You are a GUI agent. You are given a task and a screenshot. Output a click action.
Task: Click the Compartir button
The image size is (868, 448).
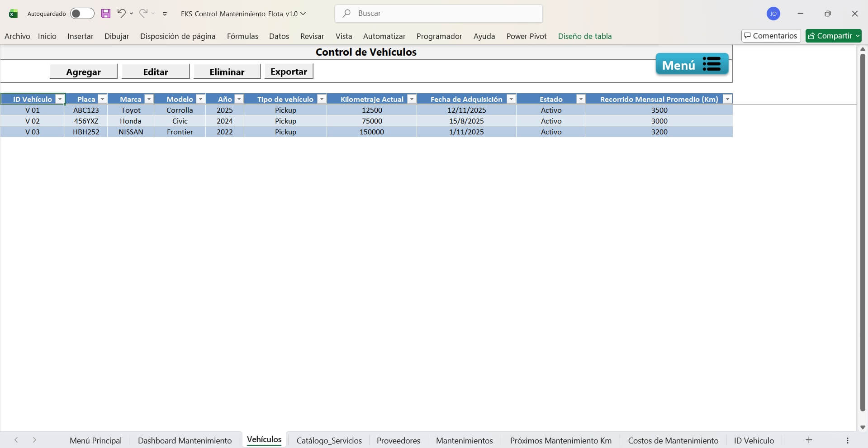pos(833,36)
